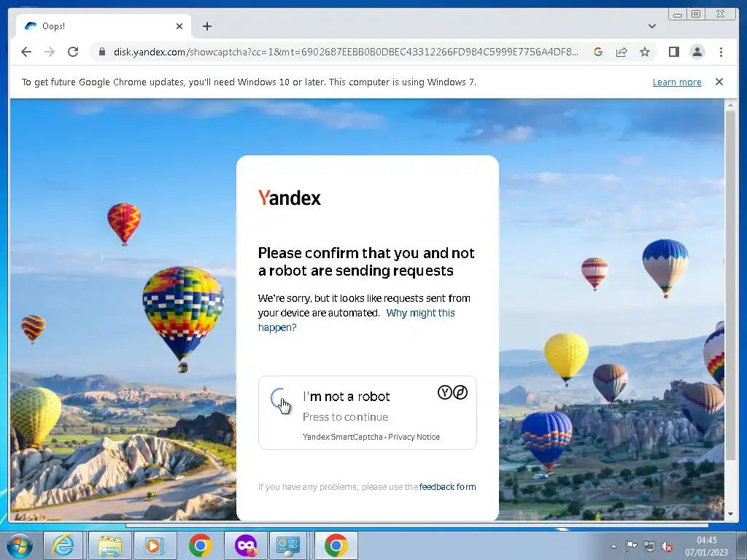747x560 pixels.
Task: Click the page vertical scrollbar thumb
Action: (730, 285)
